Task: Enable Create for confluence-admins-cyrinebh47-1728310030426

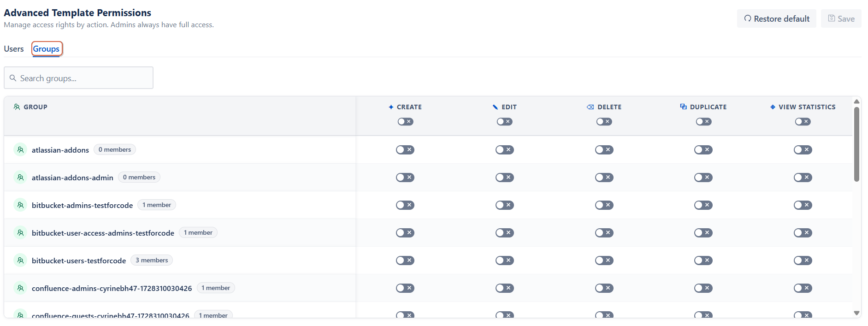Action: (x=405, y=288)
